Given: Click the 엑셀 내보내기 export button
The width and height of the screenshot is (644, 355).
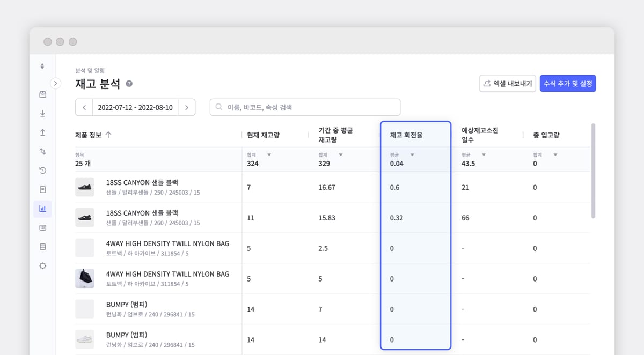Looking at the screenshot, I should [507, 84].
